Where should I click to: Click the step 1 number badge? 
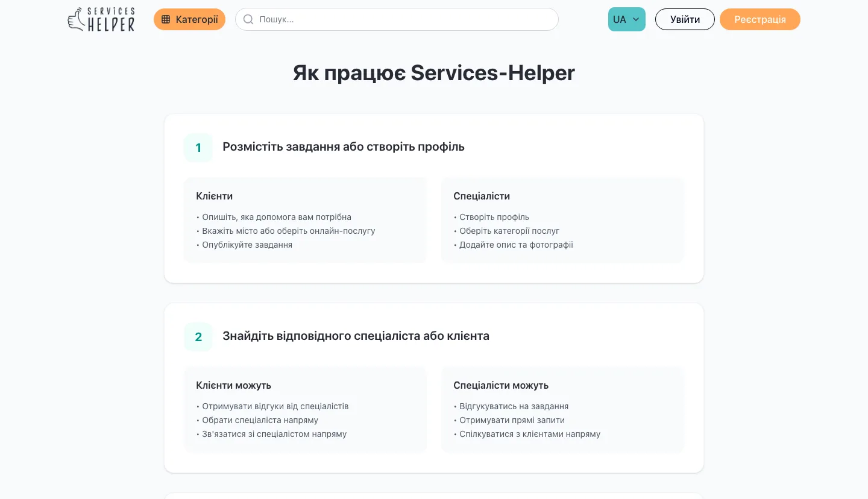pyautogui.click(x=198, y=148)
